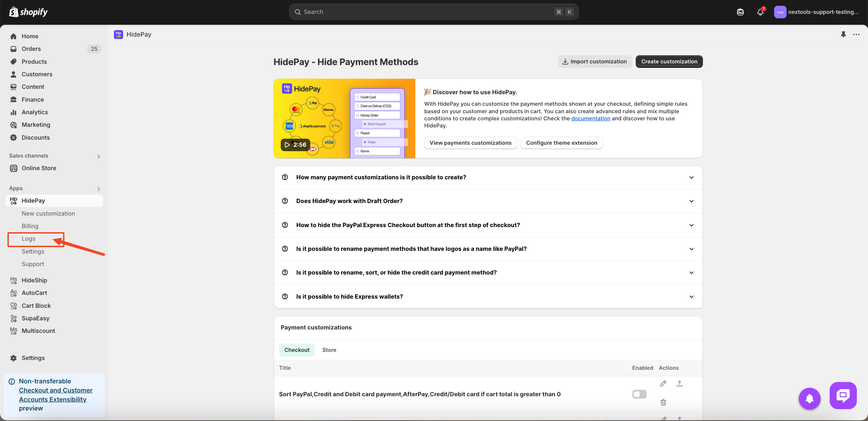Image resolution: width=868 pixels, height=421 pixels.
Task: Delete the Sort PayPal customization via trash icon
Action: pos(663,402)
